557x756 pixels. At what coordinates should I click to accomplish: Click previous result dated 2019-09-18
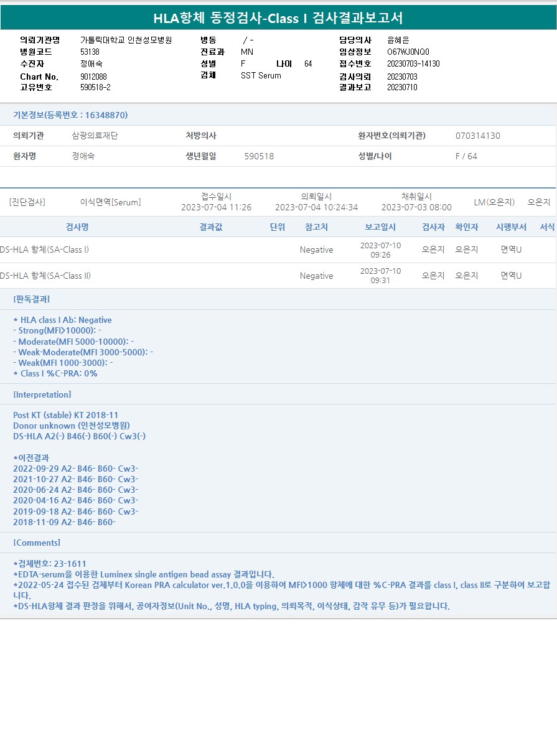[76, 511]
